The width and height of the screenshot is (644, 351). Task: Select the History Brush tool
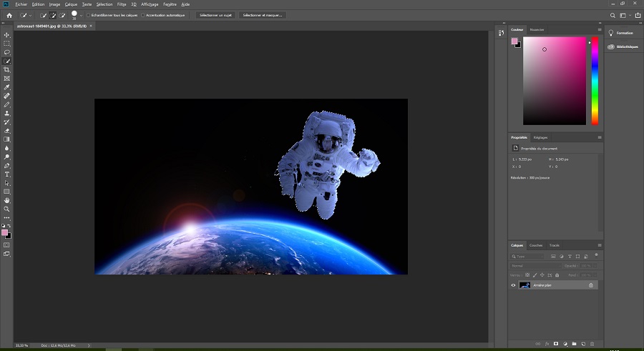pos(6,122)
